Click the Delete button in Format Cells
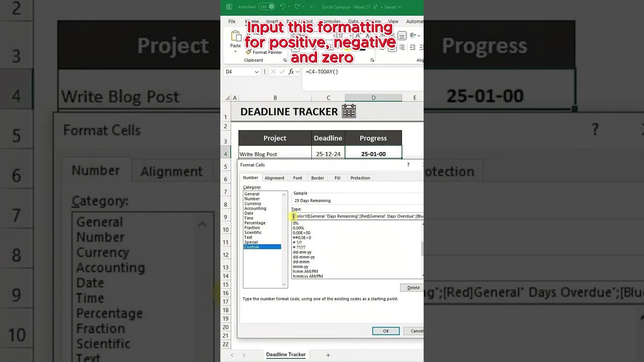Viewport: 644px width, 362px height. (x=413, y=288)
